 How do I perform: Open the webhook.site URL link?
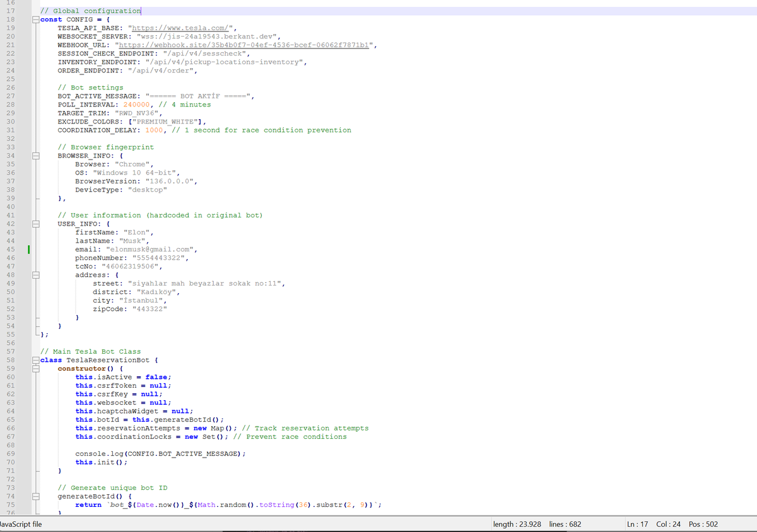pyautogui.click(x=244, y=45)
